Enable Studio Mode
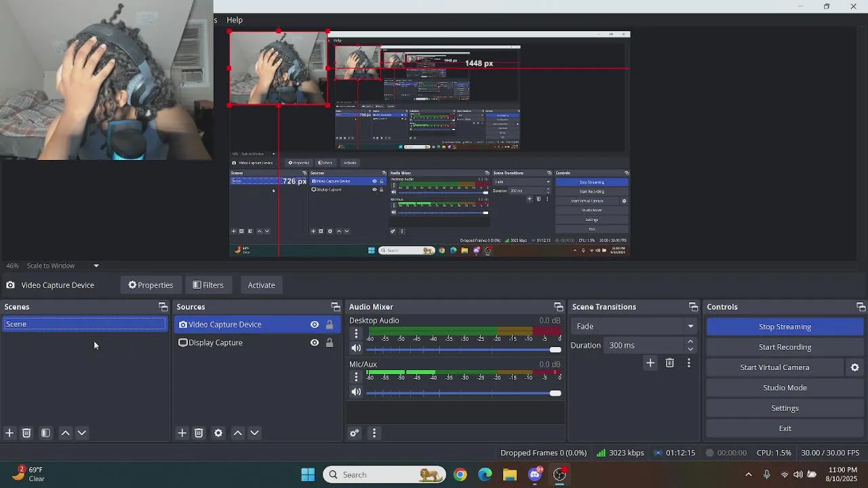 [x=785, y=388]
